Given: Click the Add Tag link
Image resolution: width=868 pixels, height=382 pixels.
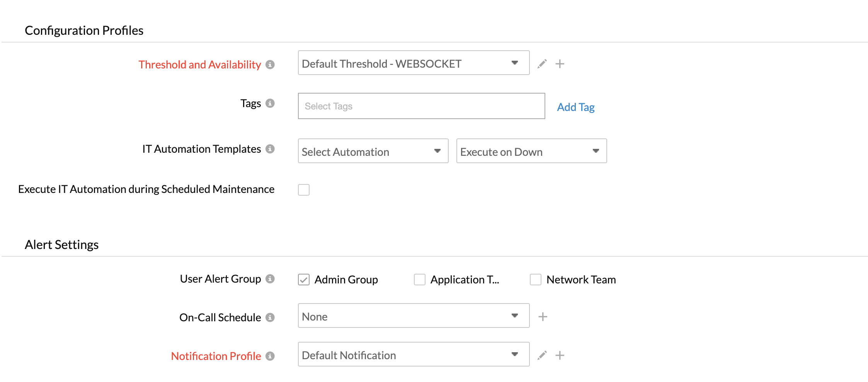Looking at the screenshot, I should pos(575,107).
